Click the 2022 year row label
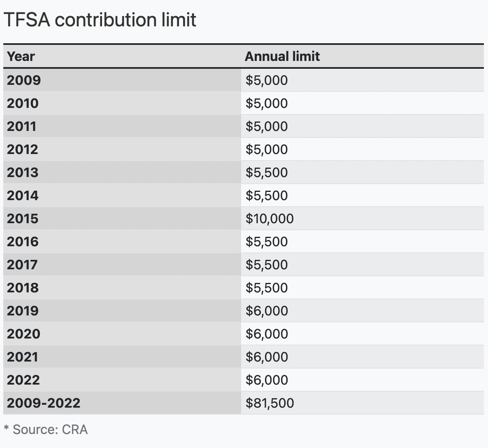The width and height of the screenshot is (488, 448). pyautogui.click(x=23, y=380)
